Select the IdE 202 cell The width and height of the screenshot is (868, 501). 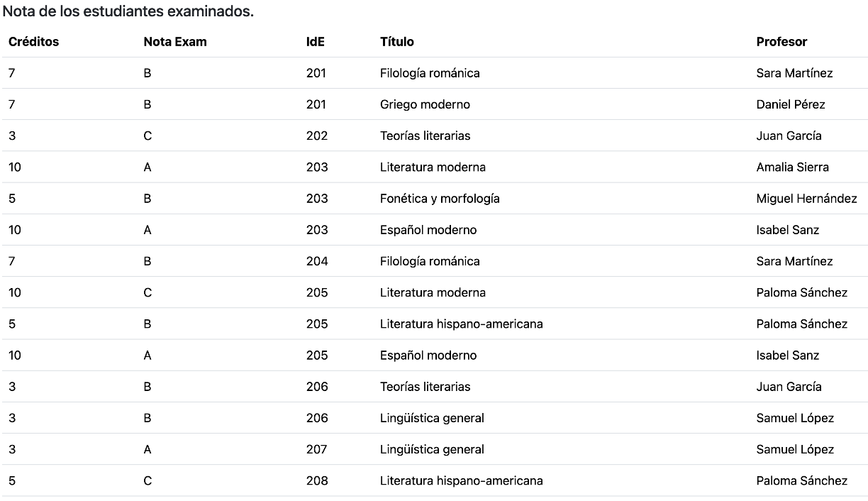pos(317,136)
